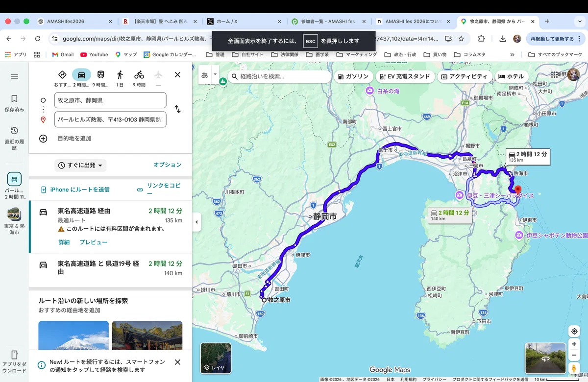Edit the 牧之原市 starting point field
The image size is (588, 382).
click(x=110, y=100)
